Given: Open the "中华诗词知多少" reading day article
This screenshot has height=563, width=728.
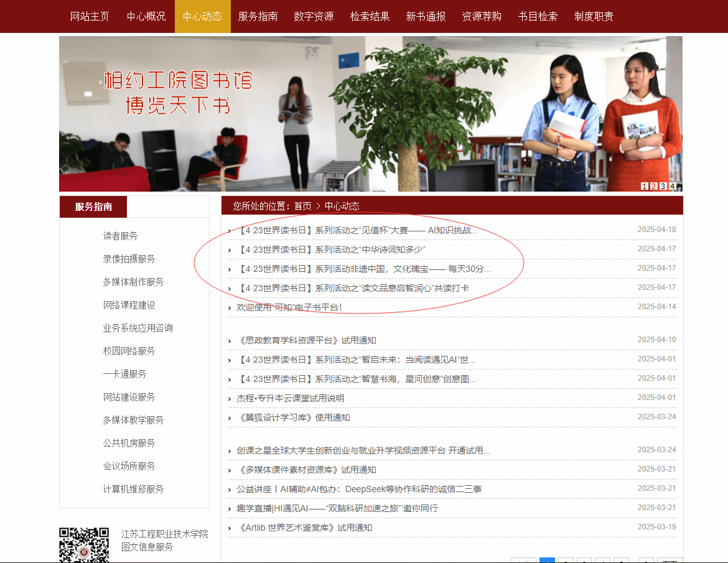Looking at the screenshot, I should tap(331, 249).
